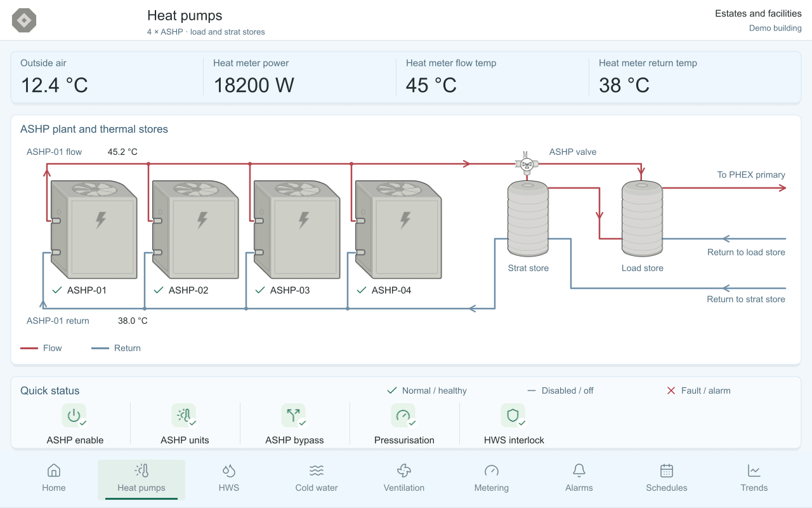Viewport: 812px width, 508px height.
Task: Click the Return legend entry
Action: [x=116, y=348]
